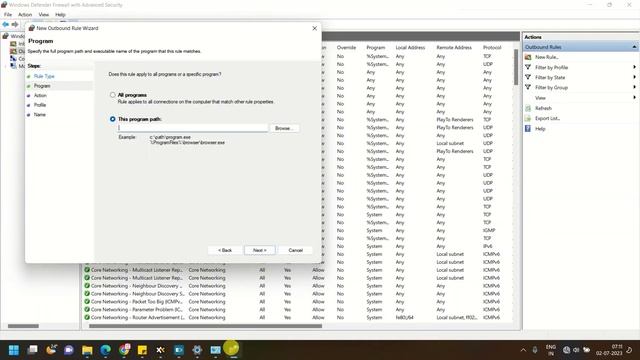640x360 pixels.
Task: Expand the View submenu arrow in Actions
Action: (634, 97)
